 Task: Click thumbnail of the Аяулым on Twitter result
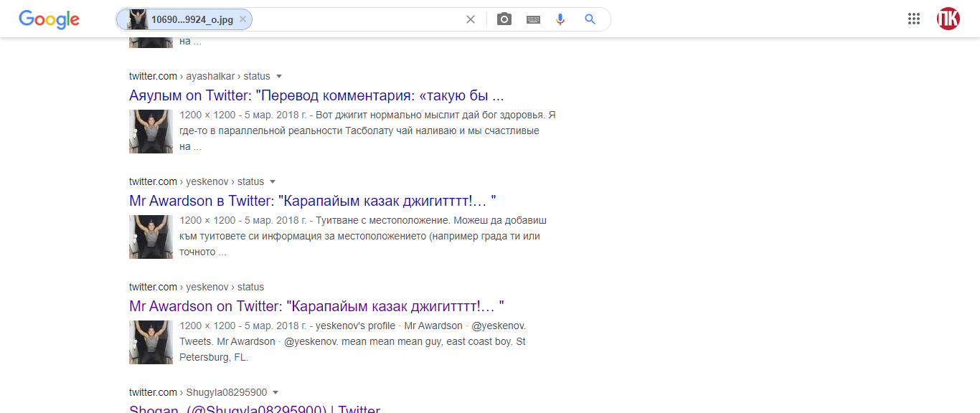coord(151,131)
